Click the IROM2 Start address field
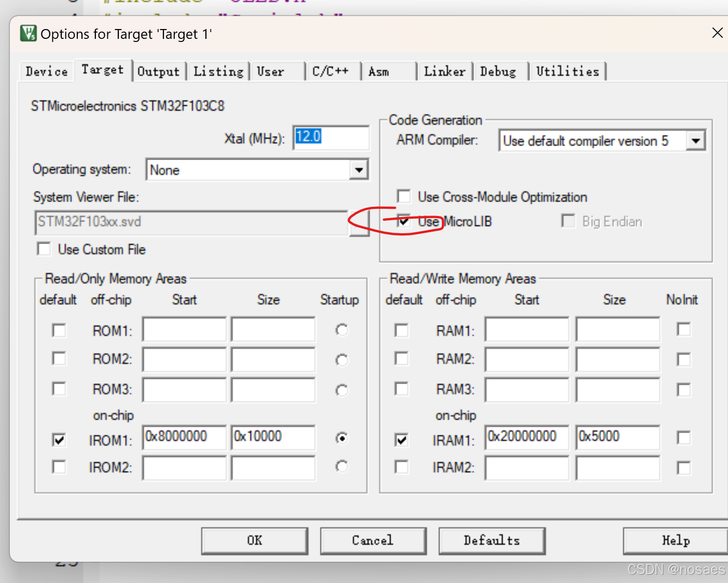 click(185, 468)
